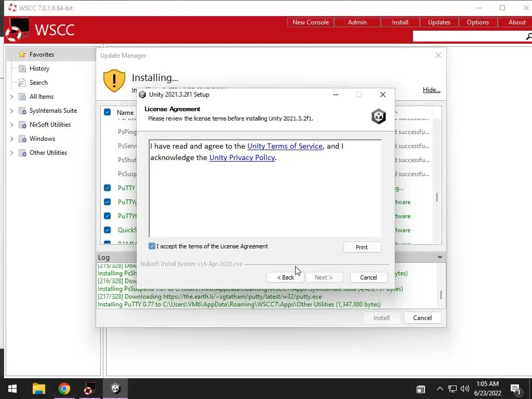
Task: Open File Explorer from taskbar
Action: tap(38, 389)
